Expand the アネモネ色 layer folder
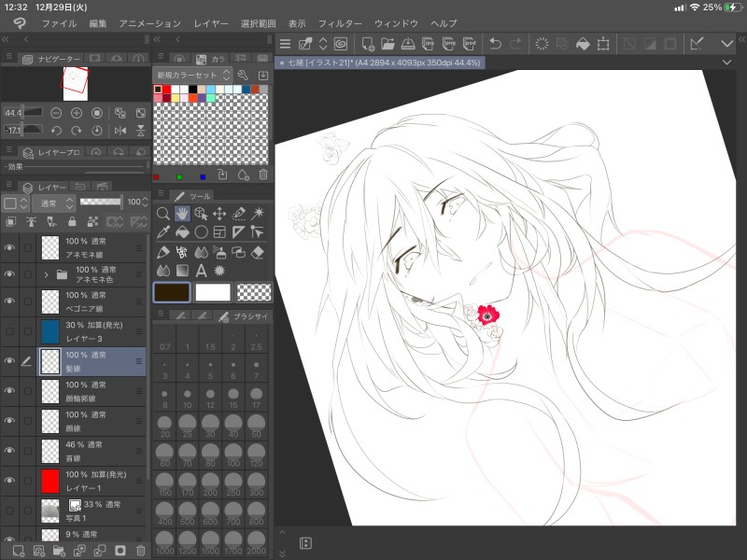The width and height of the screenshot is (747, 560). click(x=46, y=274)
